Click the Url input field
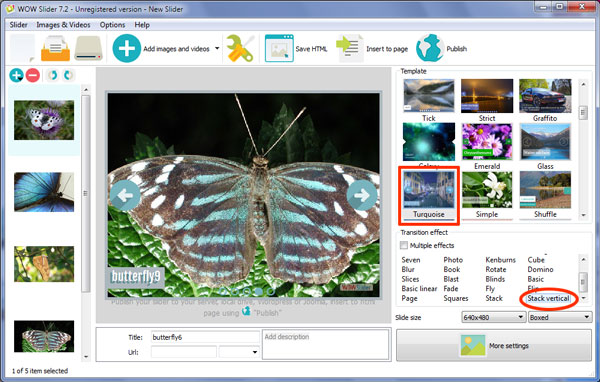 click(x=184, y=352)
